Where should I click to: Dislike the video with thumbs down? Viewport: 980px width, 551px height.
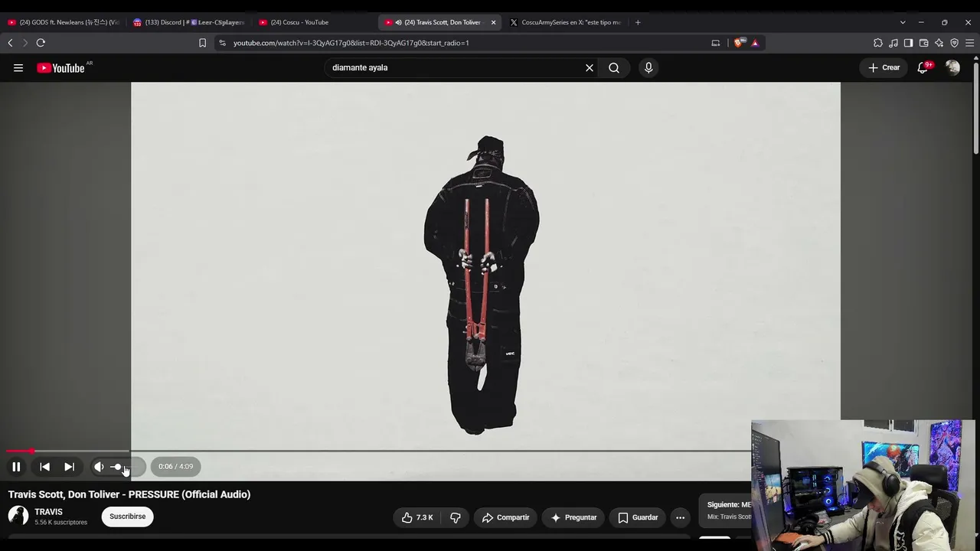pos(456,518)
